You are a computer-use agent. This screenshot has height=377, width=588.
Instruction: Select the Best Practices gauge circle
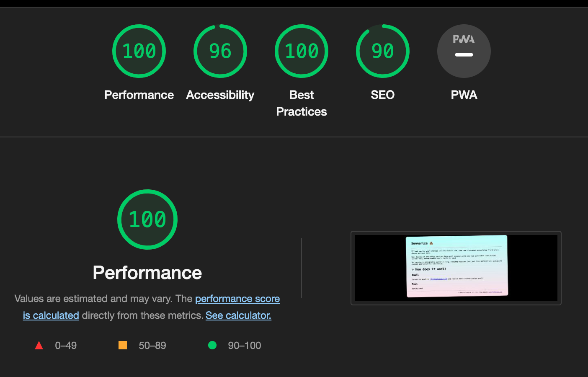pyautogui.click(x=302, y=51)
